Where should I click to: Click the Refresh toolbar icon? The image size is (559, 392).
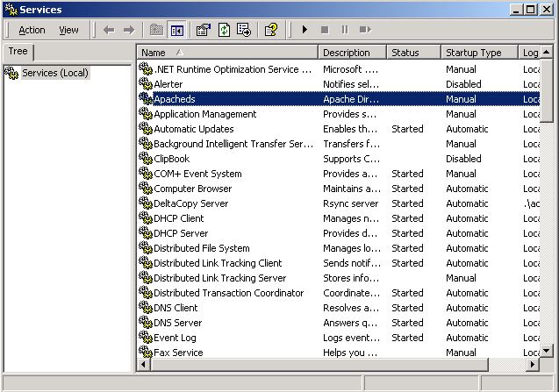tap(224, 30)
